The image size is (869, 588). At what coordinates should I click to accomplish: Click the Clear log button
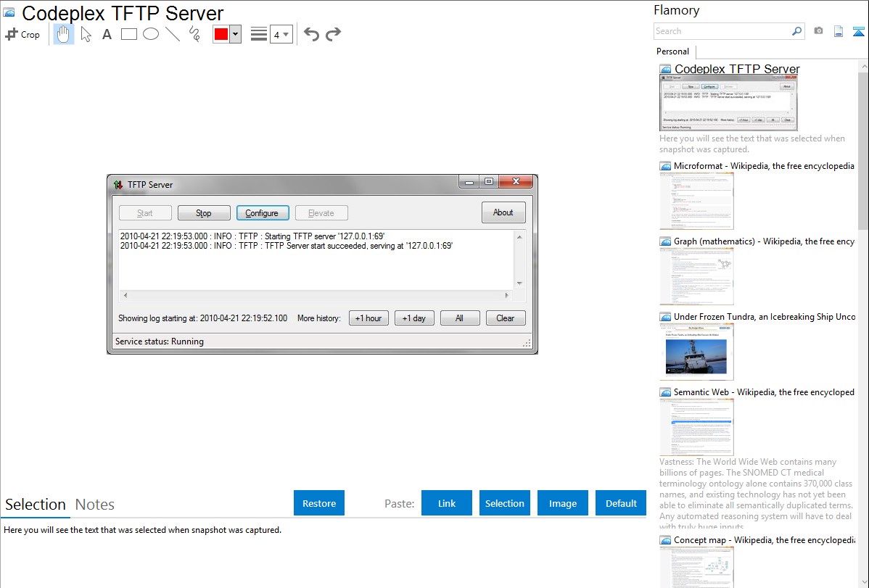point(506,318)
